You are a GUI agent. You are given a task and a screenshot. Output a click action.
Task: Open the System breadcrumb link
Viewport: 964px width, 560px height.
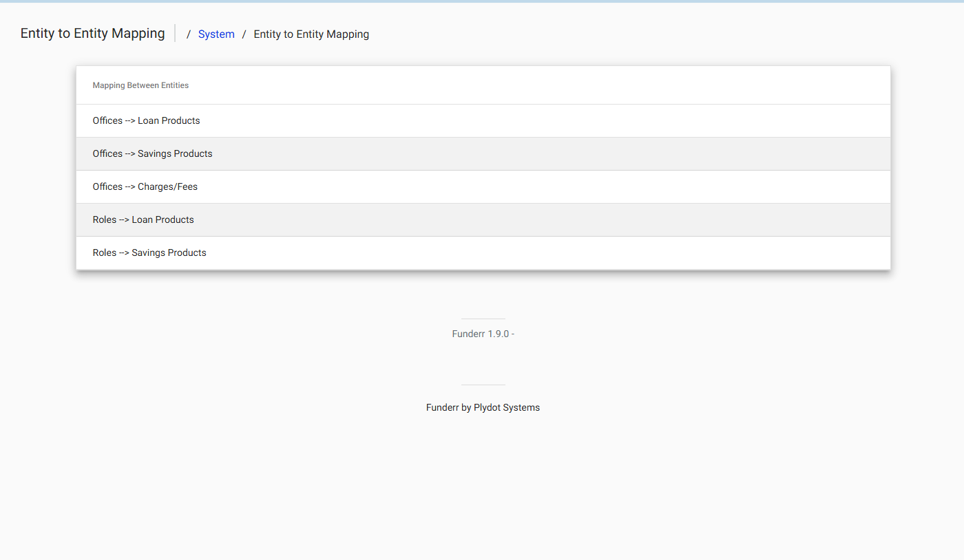tap(216, 34)
